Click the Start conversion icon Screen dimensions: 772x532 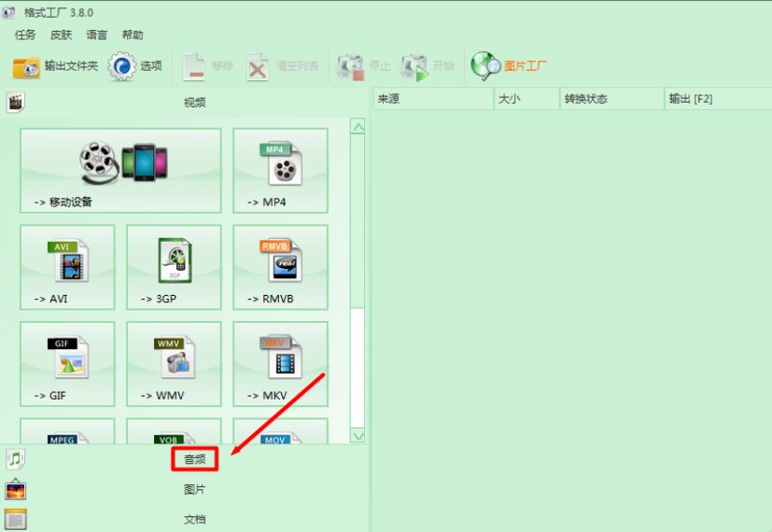point(415,67)
